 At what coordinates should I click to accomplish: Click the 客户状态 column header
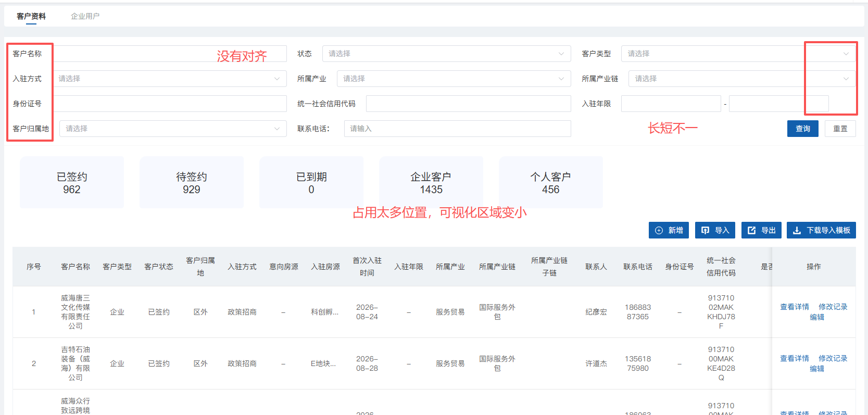pos(159,267)
